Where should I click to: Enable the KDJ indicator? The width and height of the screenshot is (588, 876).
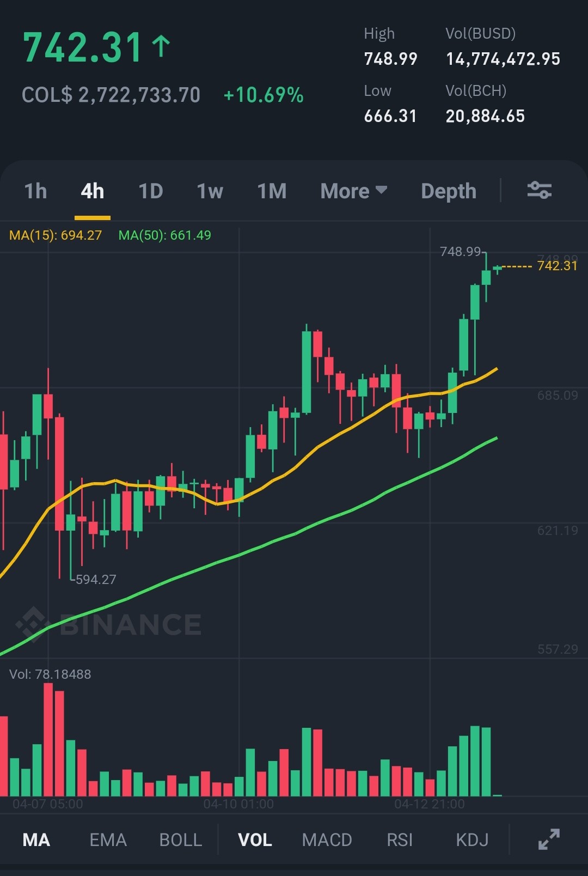472,839
